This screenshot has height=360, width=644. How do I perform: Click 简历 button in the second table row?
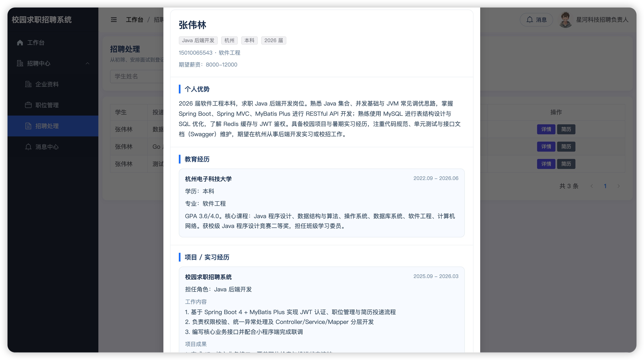[x=566, y=147]
